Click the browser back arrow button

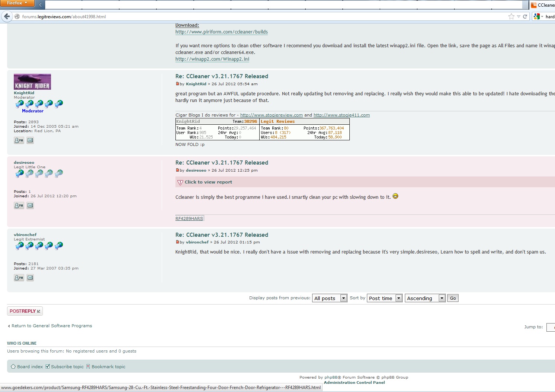click(7, 16)
